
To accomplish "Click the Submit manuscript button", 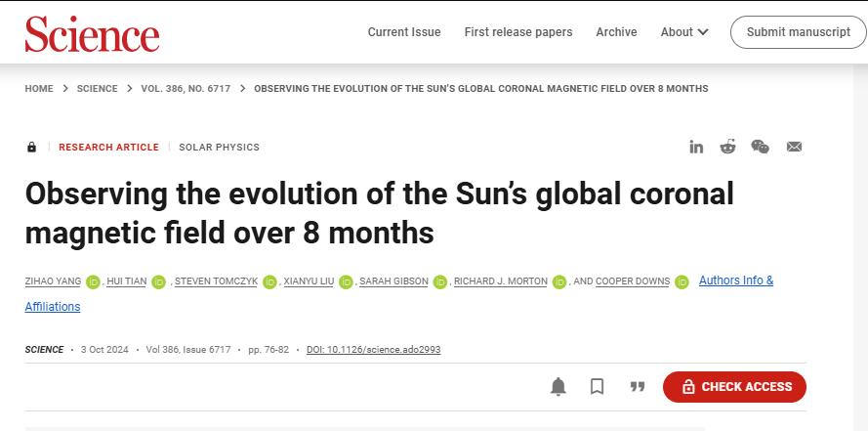I will click(799, 32).
